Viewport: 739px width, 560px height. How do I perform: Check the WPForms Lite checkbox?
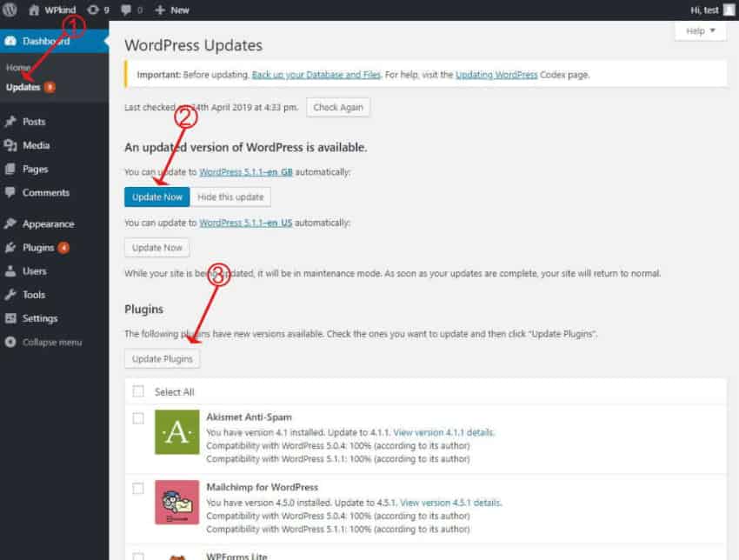pos(138,557)
